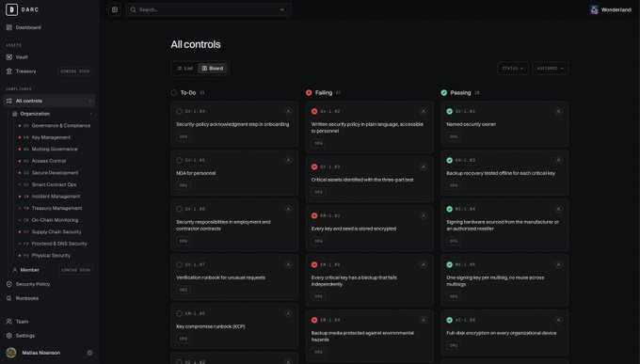
Task: Open Treasury Management category
Action: click(x=56, y=209)
